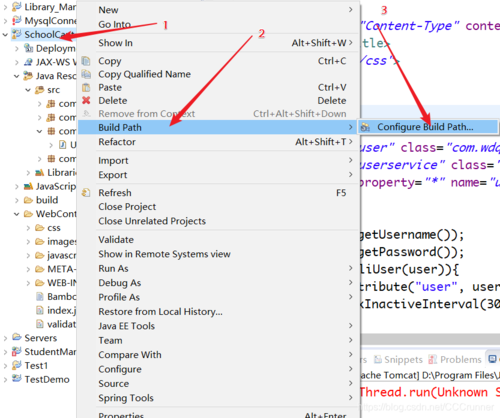500x418 pixels.
Task: Click Configure Build Path... submenu item
Action: point(428,127)
